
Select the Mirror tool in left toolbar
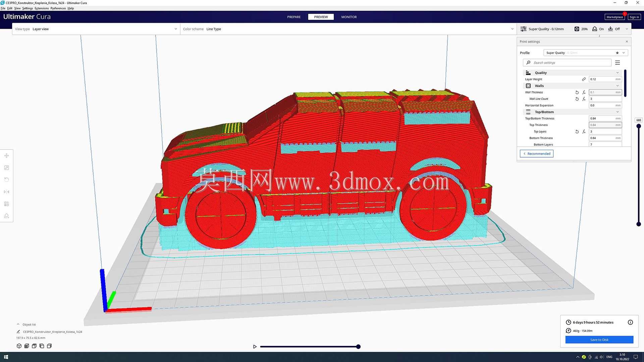pyautogui.click(x=6, y=192)
